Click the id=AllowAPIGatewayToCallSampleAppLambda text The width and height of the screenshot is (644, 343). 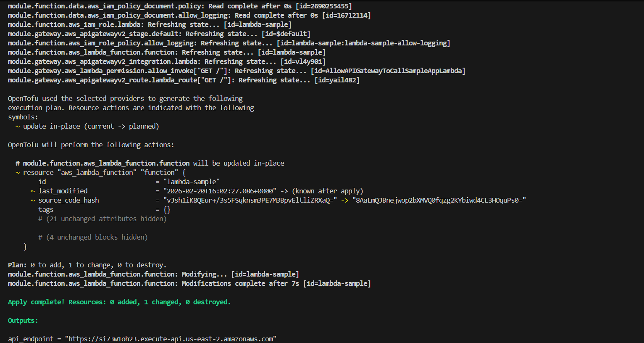[388, 71]
